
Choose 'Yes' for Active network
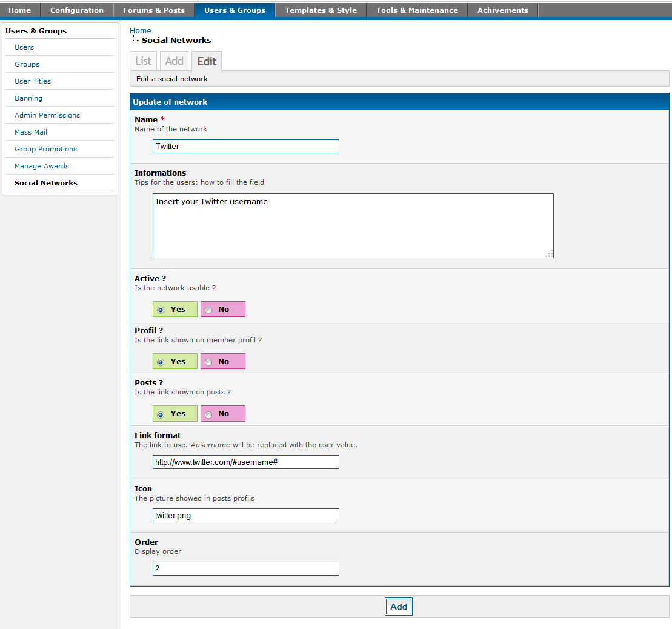(161, 310)
